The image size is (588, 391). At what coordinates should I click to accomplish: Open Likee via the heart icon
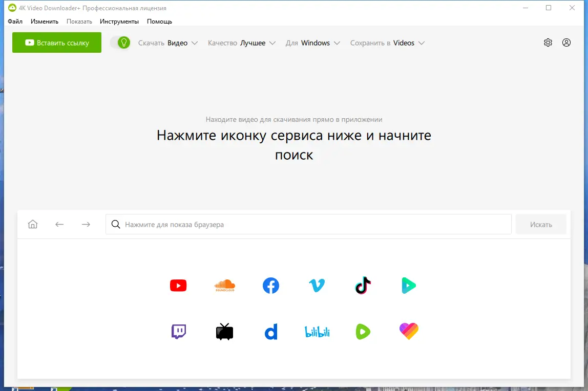408,331
